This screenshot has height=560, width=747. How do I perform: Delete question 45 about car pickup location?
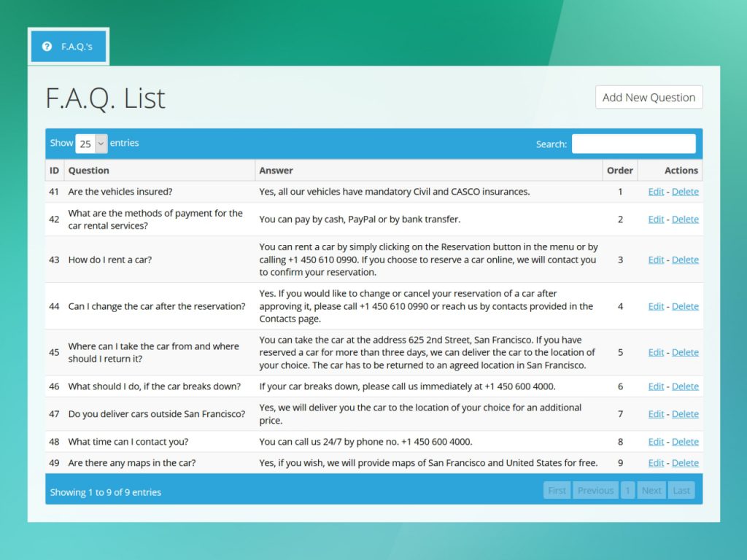coord(685,352)
